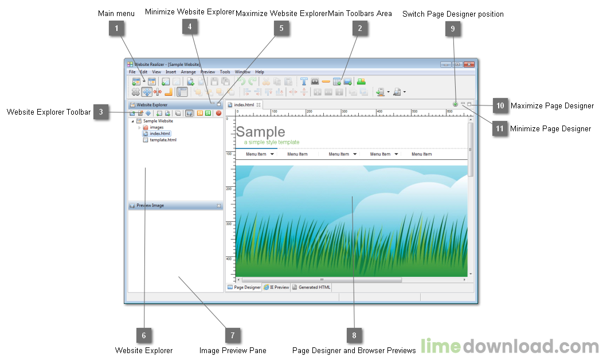Click the Cut icon in the main toolbar
This screenshot has width=603, height=364.
(267, 81)
